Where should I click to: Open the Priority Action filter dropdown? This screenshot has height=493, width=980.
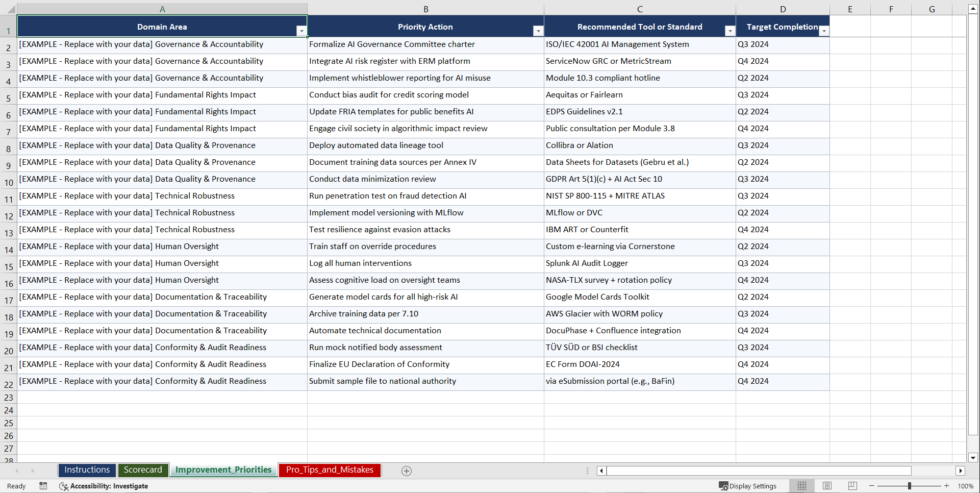tap(538, 31)
